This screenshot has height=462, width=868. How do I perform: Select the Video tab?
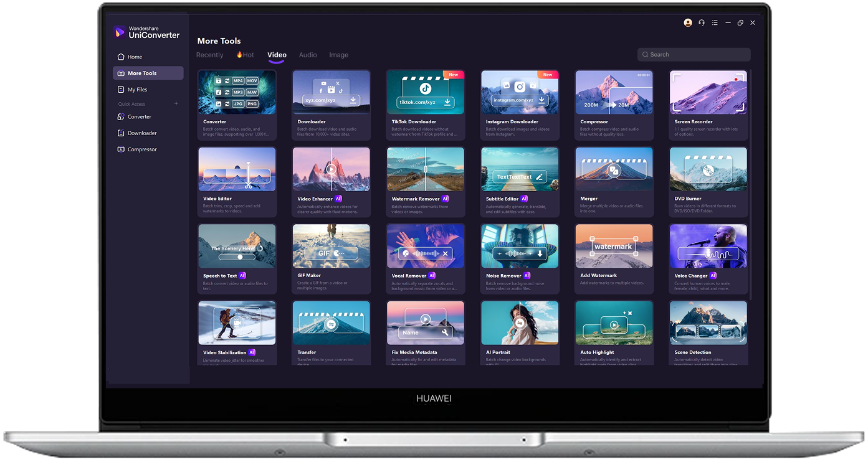point(277,55)
